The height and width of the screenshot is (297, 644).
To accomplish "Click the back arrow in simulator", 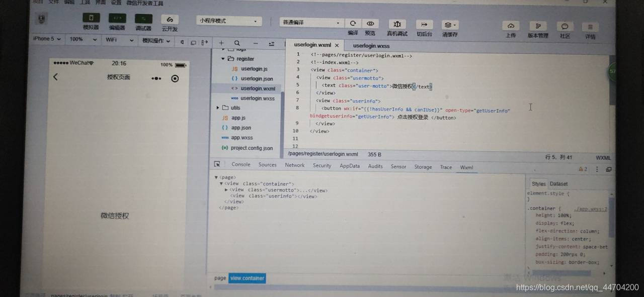I will (55, 77).
